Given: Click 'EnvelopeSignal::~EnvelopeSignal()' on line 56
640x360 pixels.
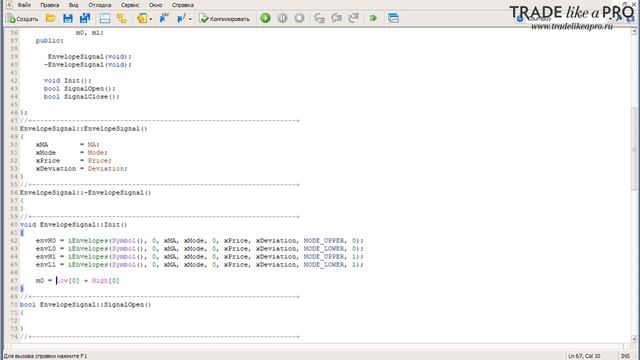Looking at the screenshot, I should [86, 193].
